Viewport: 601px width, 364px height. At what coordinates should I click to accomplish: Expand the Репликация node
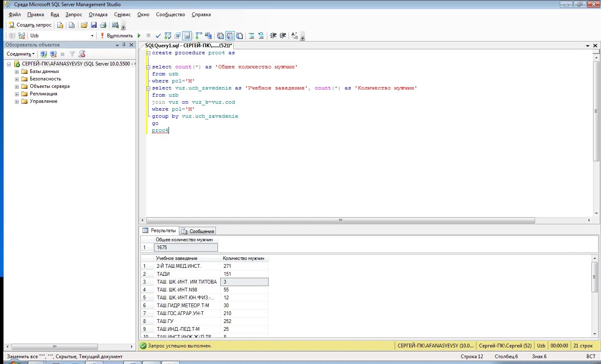17,94
